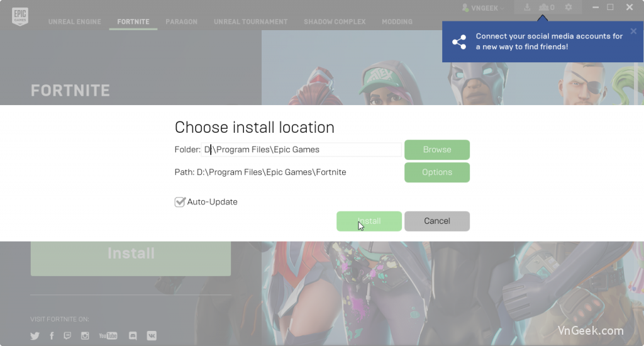This screenshot has height=346, width=644.
Task: Open the settings gear icon
Action: [569, 8]
